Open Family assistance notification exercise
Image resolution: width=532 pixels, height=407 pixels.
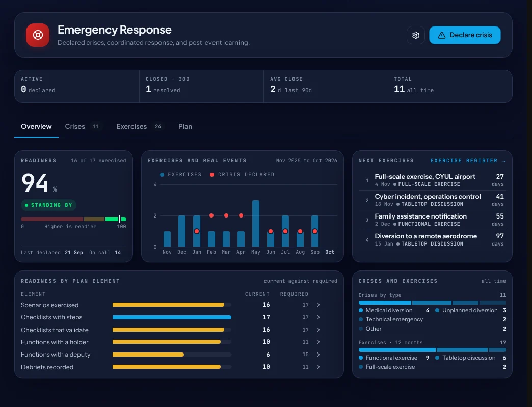click(432, 220)
